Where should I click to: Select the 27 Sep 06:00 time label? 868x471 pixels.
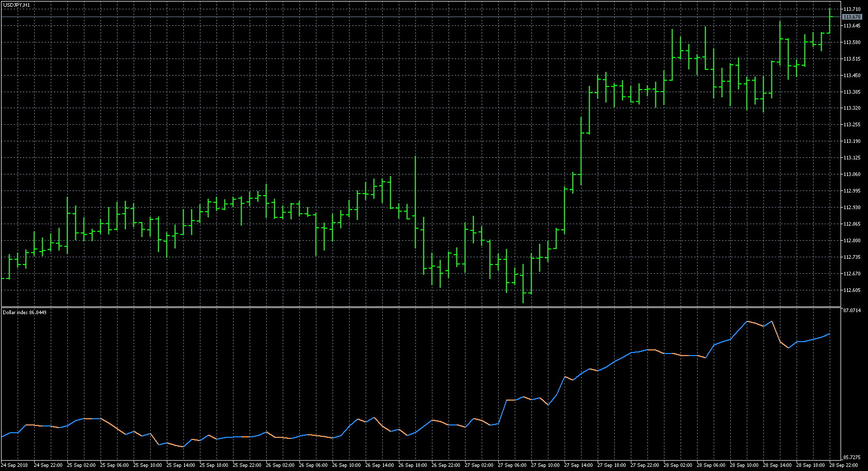click(x=512, y=465)
